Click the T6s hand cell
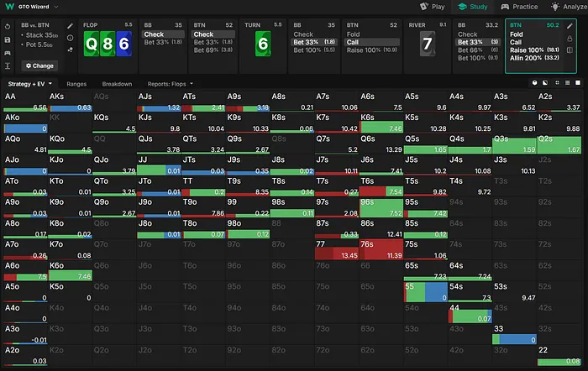588x371 pixels. click(381, 186)
